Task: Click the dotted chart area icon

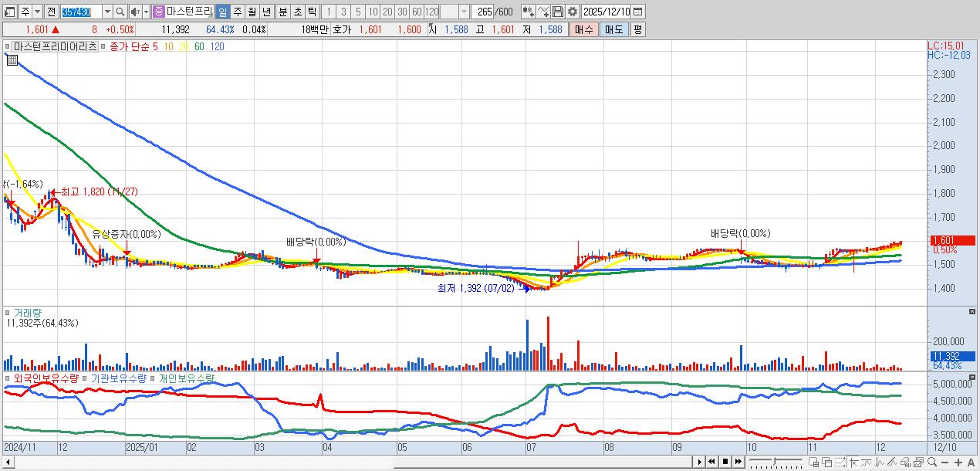Action: (840, 462)
